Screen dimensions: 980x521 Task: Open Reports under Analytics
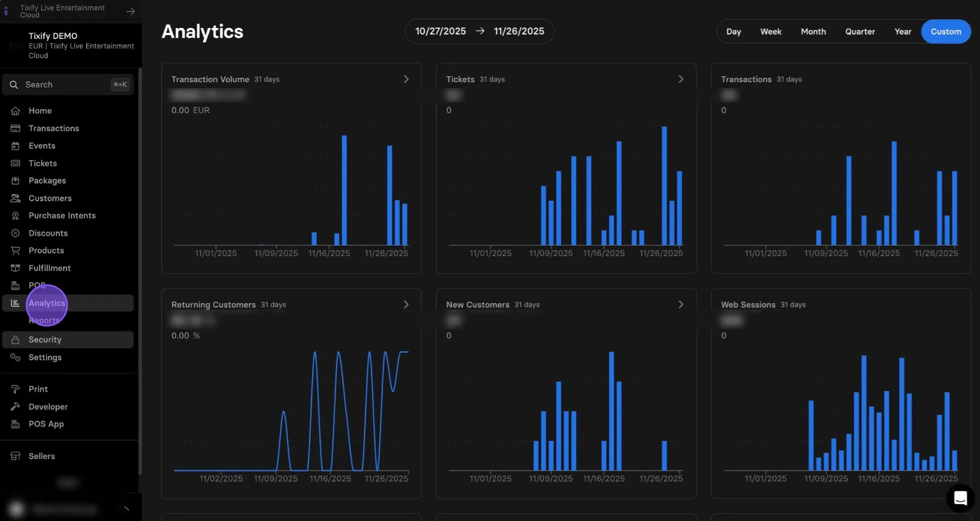44,320
